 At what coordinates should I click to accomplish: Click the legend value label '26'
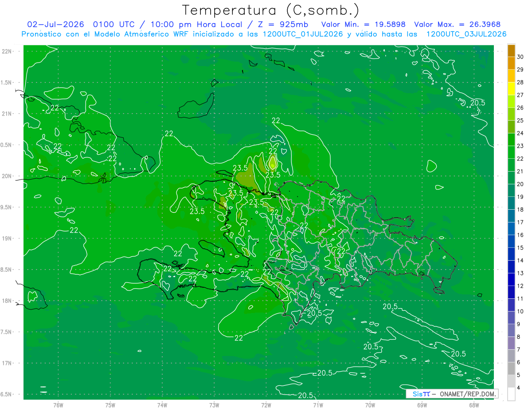tap(520, 108)
